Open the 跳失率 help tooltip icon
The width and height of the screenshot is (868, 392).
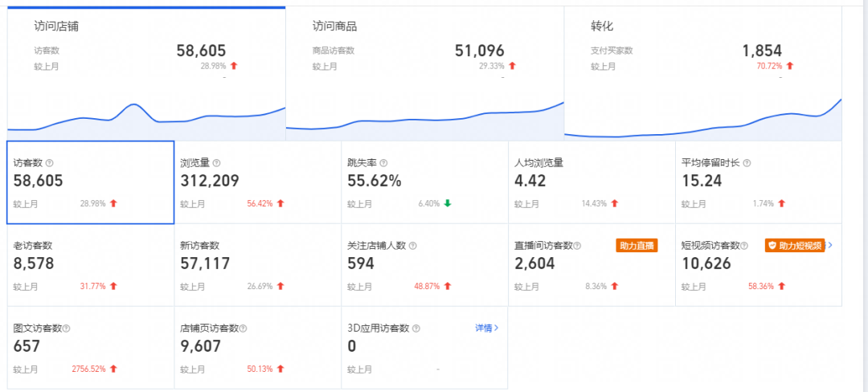(x=383, y=163)
